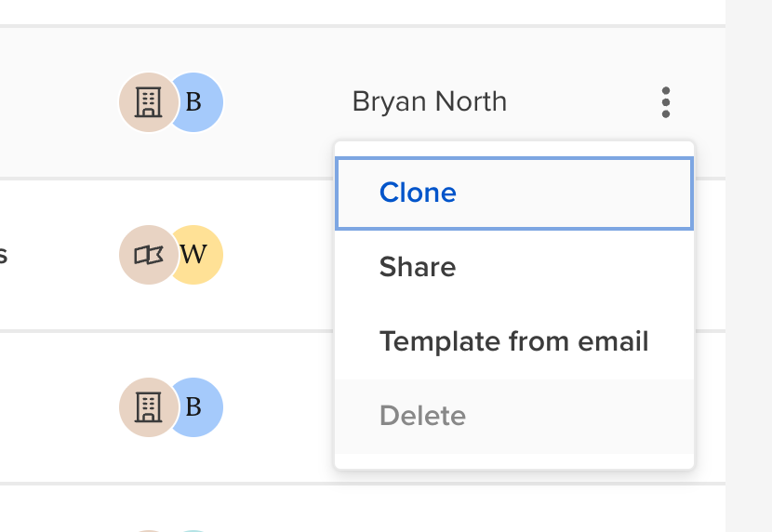The image size is (772, 532).
Task: Click the building icon in Bryan North's row
Action: [x=149, y=102]
